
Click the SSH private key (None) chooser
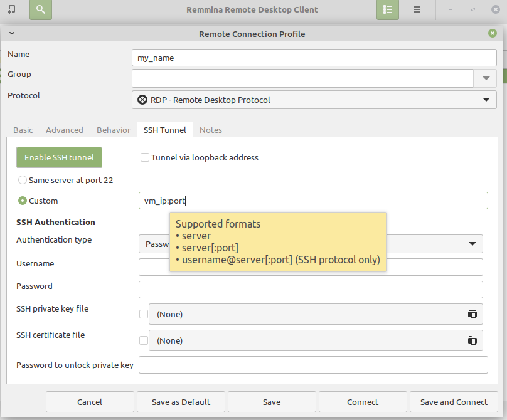tap(316, 314)
